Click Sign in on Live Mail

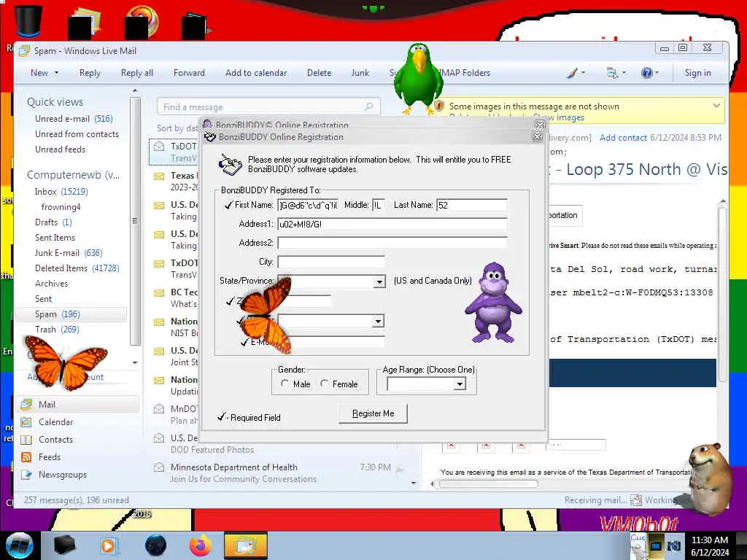[698, 73]
